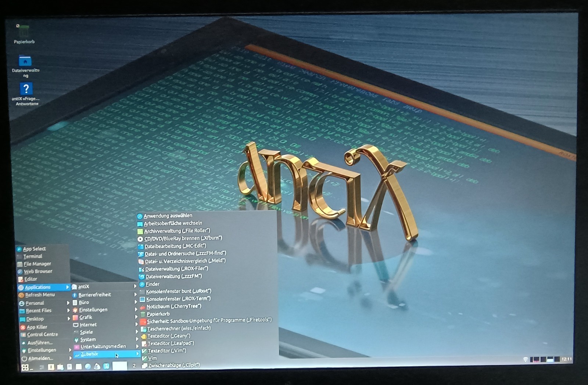Expand the Barrierefreiheit category
The height and width of the screenshot is (385, 588).
coord(104,295)
